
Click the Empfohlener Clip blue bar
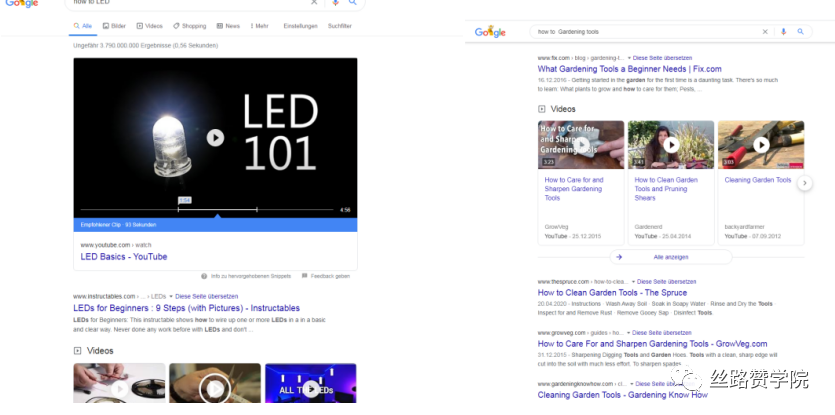(215, 225)
